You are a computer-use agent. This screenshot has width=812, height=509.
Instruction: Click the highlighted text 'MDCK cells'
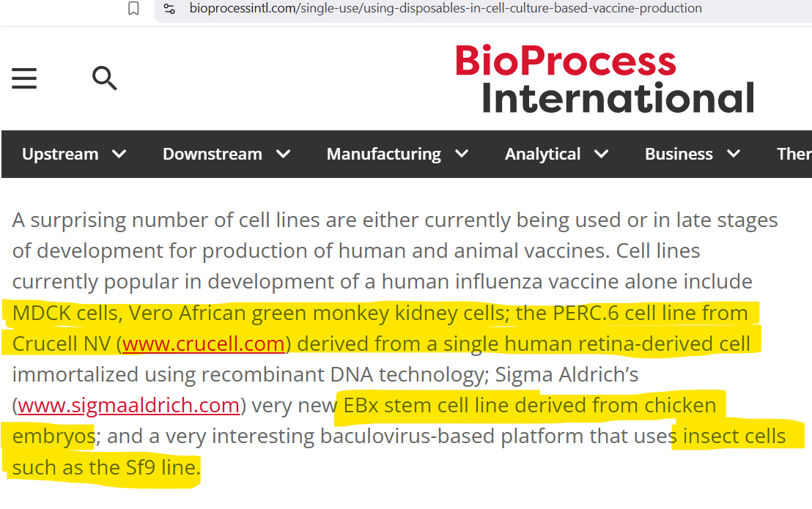[x=64, y=313]
